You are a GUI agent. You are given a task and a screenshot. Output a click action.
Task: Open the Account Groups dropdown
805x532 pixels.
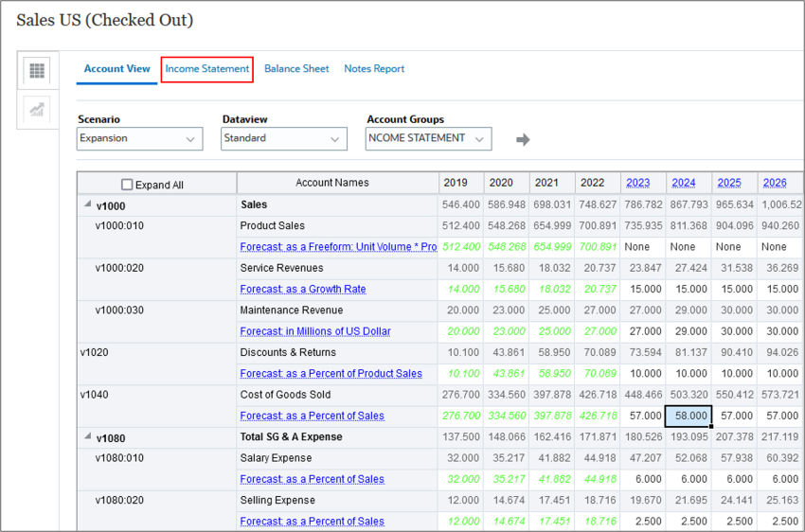pos(428,138)
